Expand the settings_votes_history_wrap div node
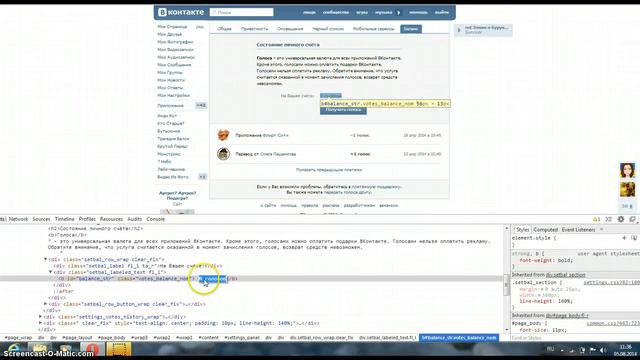 point(40,316)
